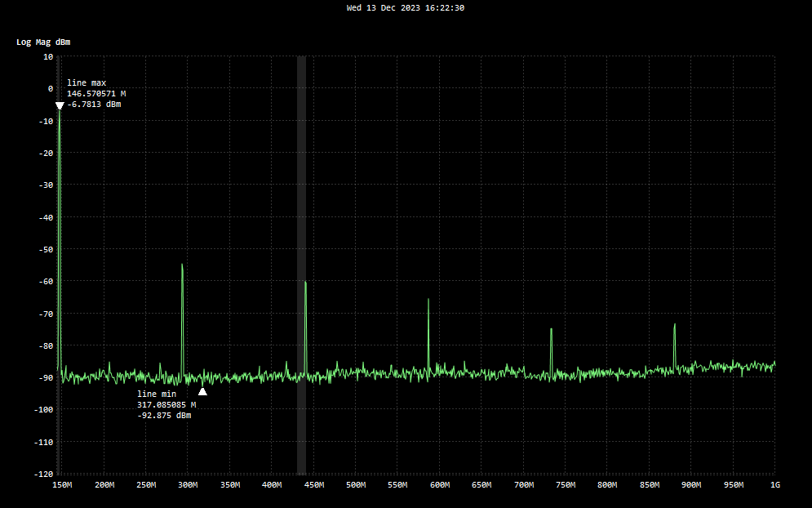Click the Log Mag dBm axis label
Screen dimensions: 812x508
[x=43, y=42]
